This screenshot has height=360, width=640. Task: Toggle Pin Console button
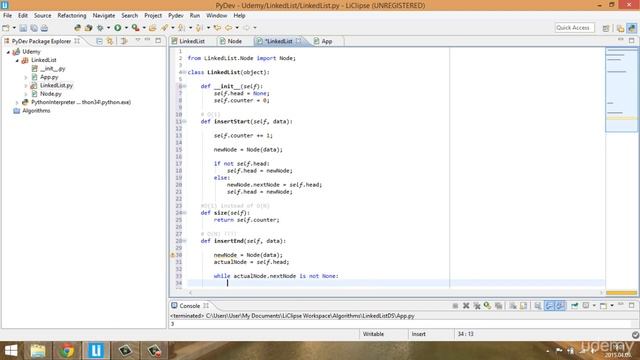(x=575, y=306)
